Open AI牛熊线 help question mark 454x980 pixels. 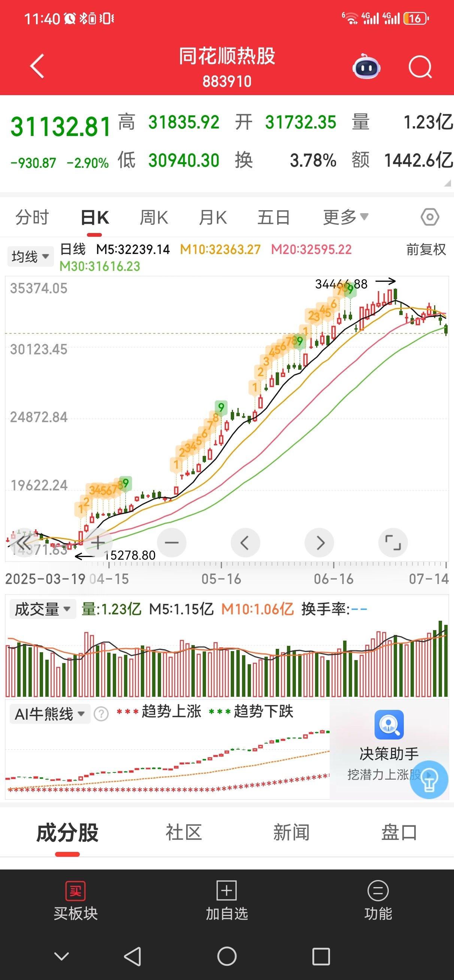(x=101, y=714)
